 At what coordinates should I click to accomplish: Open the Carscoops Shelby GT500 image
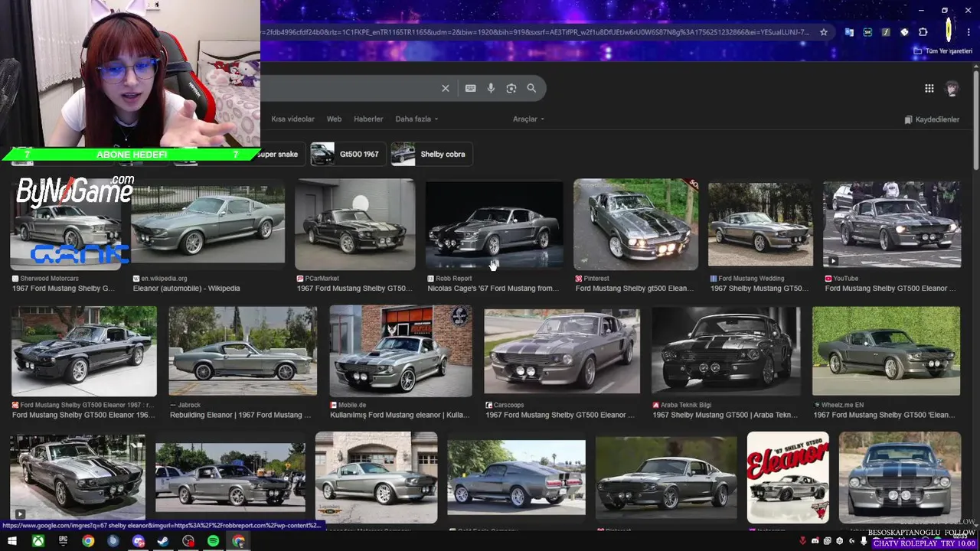(562, 351)
